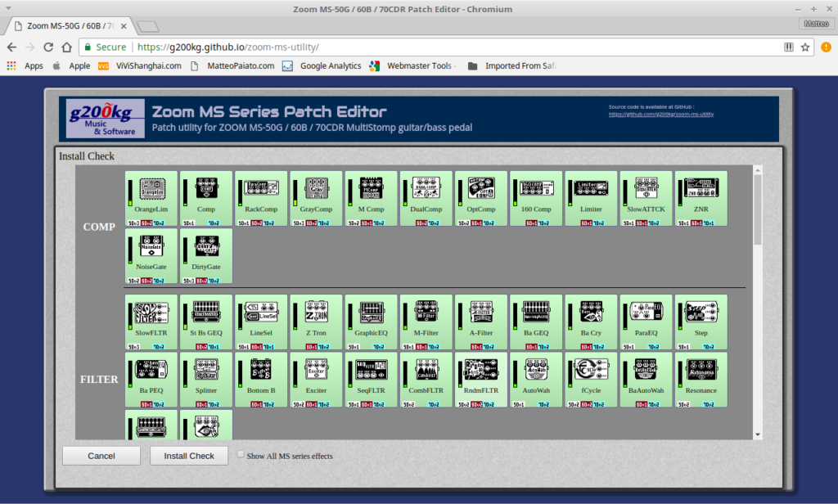The width and height of the screenshot is (838, 504).
Task: Select the M-Filter effect
Action: [x=426, y=322]
